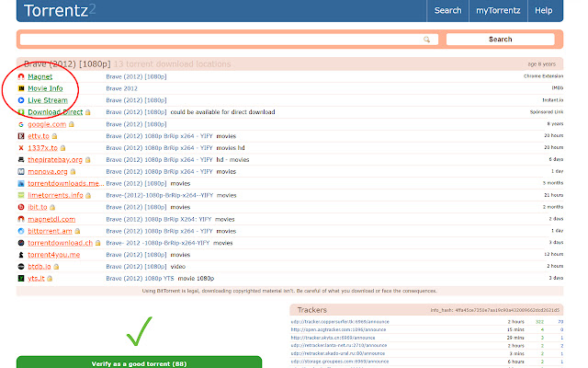The height and width of the screenshot is (368, 588).
Task: Click the torrentdownload.ch dark icon
Action: (21, 243)
